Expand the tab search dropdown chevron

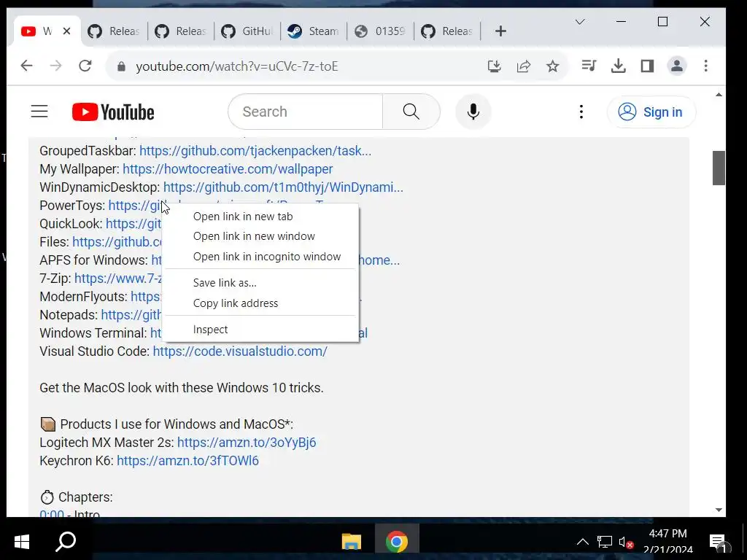580,22
